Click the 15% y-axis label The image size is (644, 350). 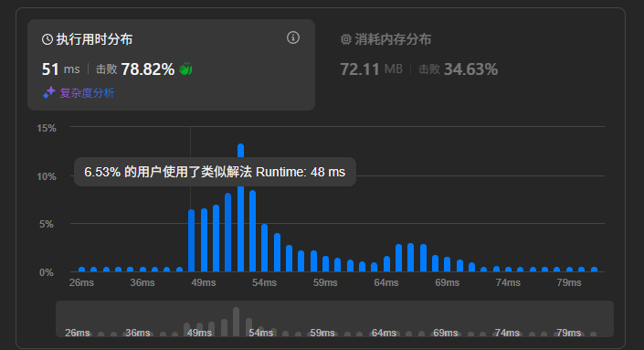tap(47, 128)
